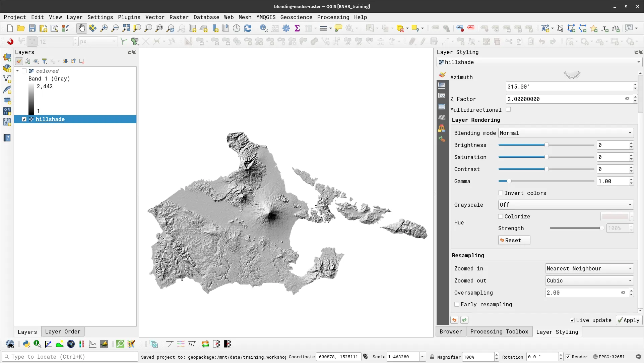Click the Brightness slider handle
This screenshot has height=363, width=644.
click(546, 145)
